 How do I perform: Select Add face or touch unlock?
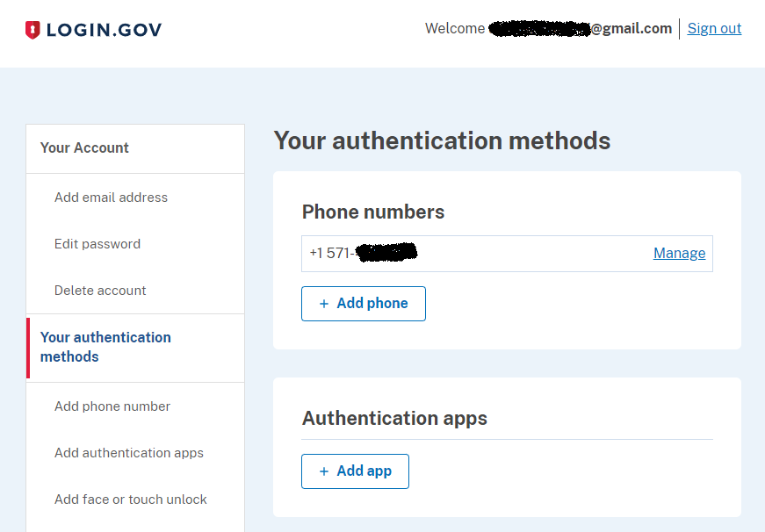click(131, 500)
